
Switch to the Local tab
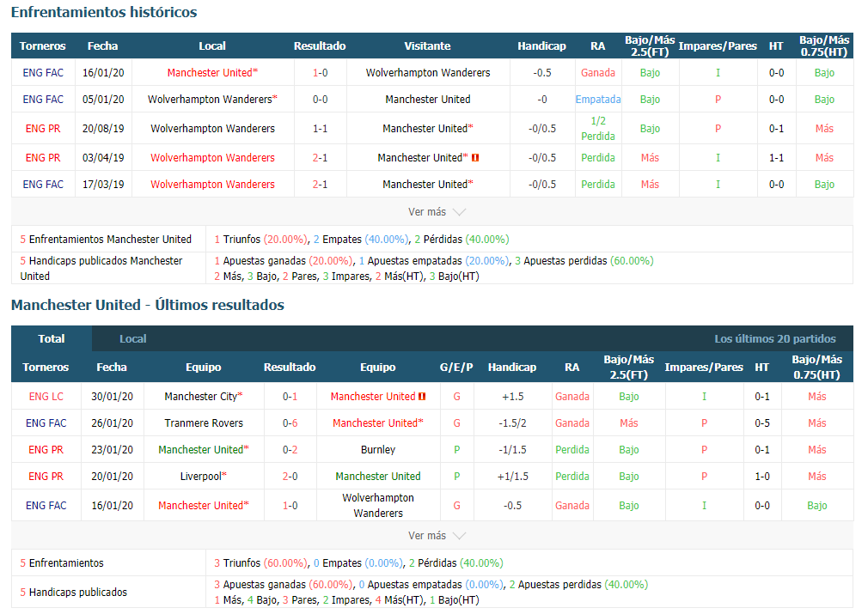tap(133, 338)
